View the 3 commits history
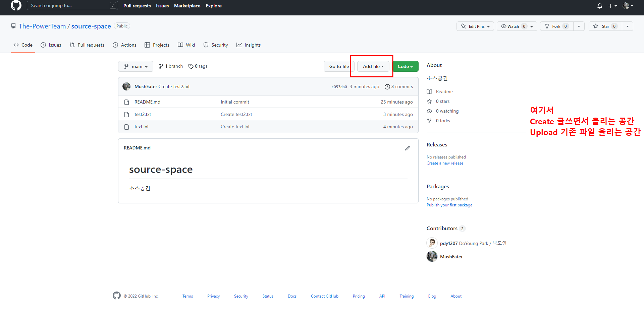Image resolution: width=644 pixels, height=320 pixels. 399,86
